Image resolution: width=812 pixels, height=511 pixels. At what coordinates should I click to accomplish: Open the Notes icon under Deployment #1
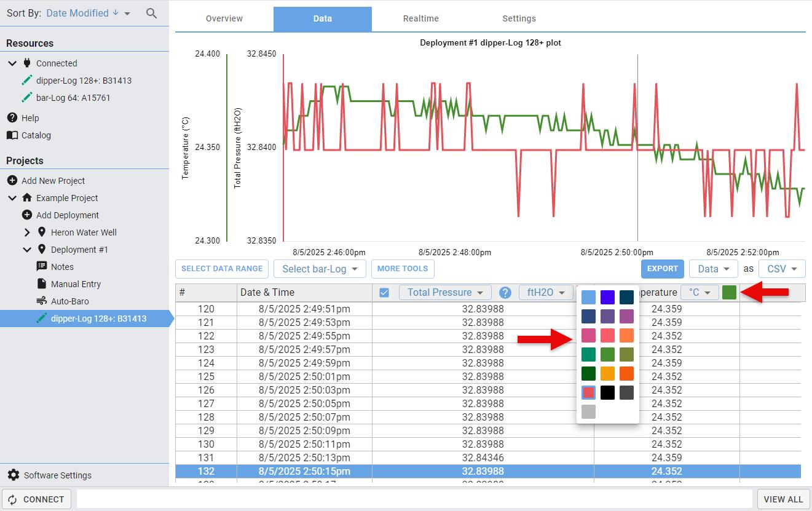pyautogui.click(x=41, y=266)
